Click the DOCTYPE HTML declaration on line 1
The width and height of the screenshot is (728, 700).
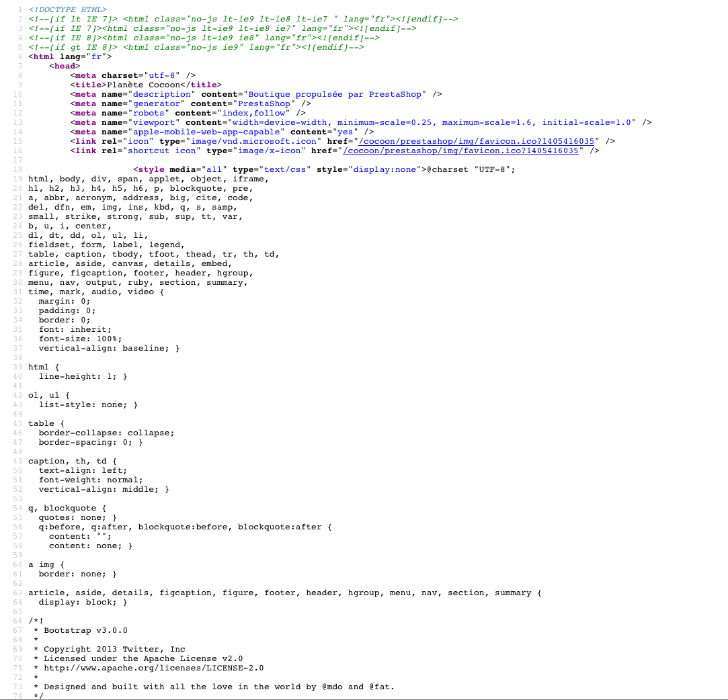pyautogui.click(x=68, y=9)
